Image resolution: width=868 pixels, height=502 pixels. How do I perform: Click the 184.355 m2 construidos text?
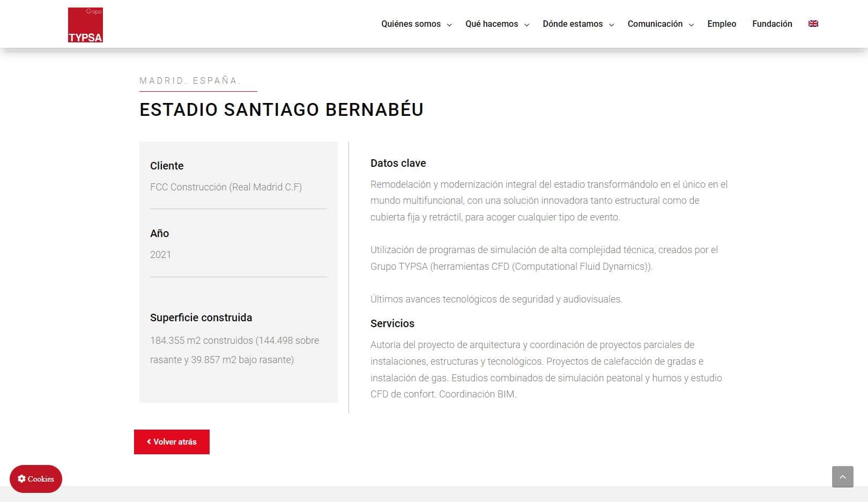click(x=234, y=350)
